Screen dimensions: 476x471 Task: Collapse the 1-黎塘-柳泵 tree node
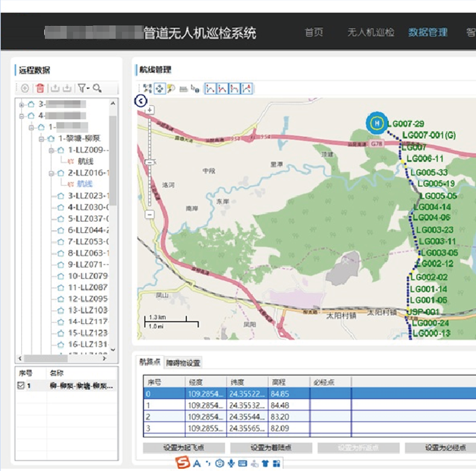tap(41, 138)
